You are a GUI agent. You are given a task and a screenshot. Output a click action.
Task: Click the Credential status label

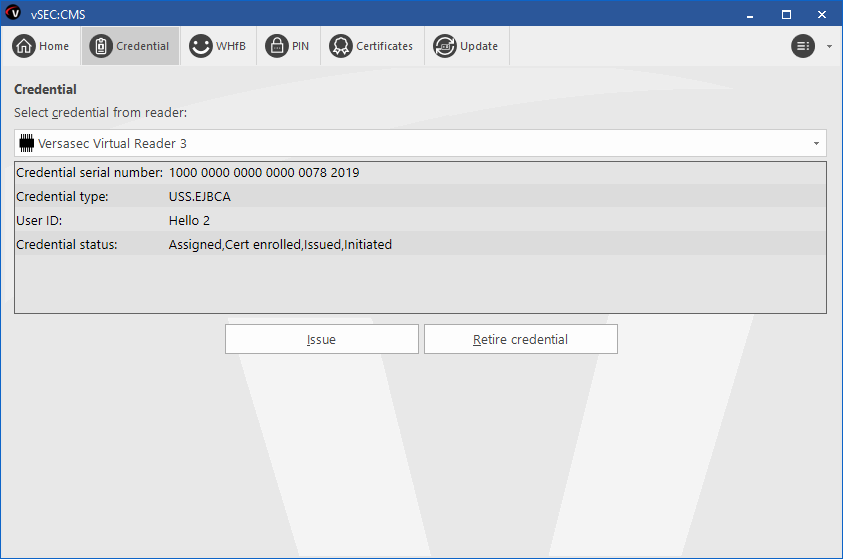(x=67, y=245)
